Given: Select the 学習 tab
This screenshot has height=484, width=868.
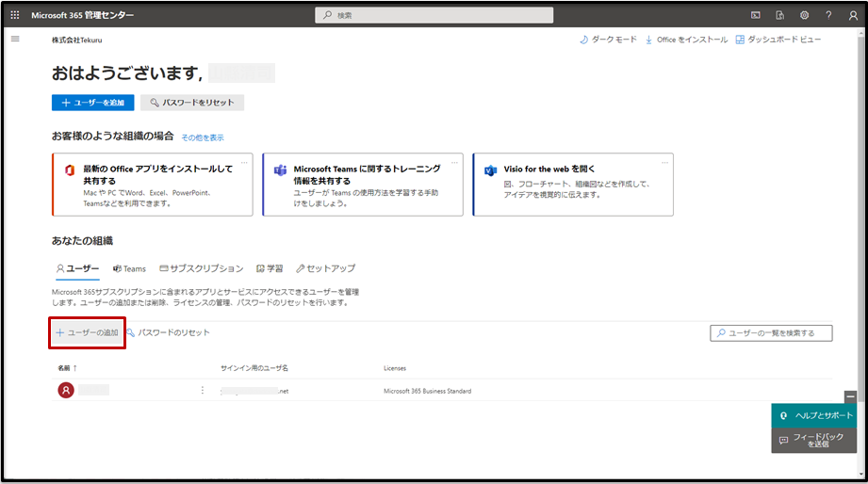Looking at the screenshot, I should coord(270,268).
